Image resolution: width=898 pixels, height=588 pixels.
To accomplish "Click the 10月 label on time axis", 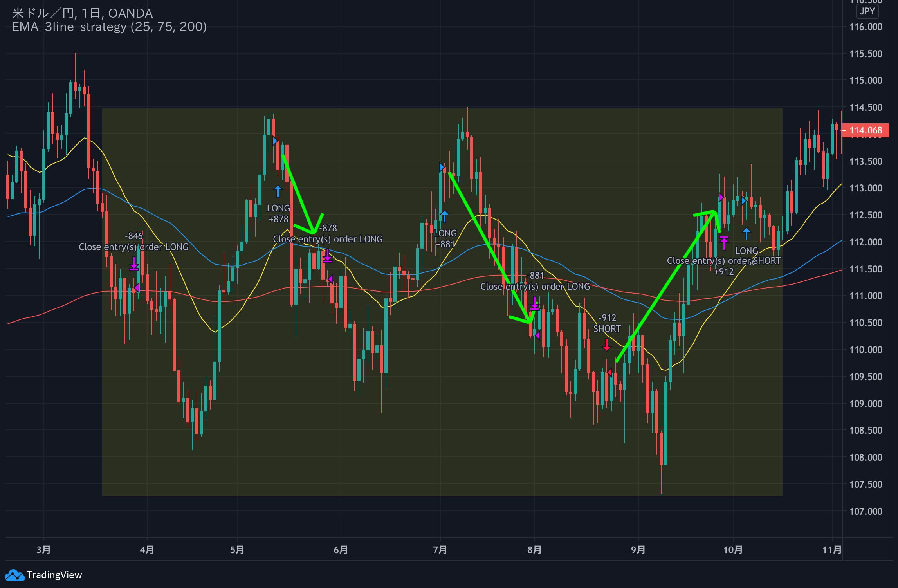I will tap(732, 550).
